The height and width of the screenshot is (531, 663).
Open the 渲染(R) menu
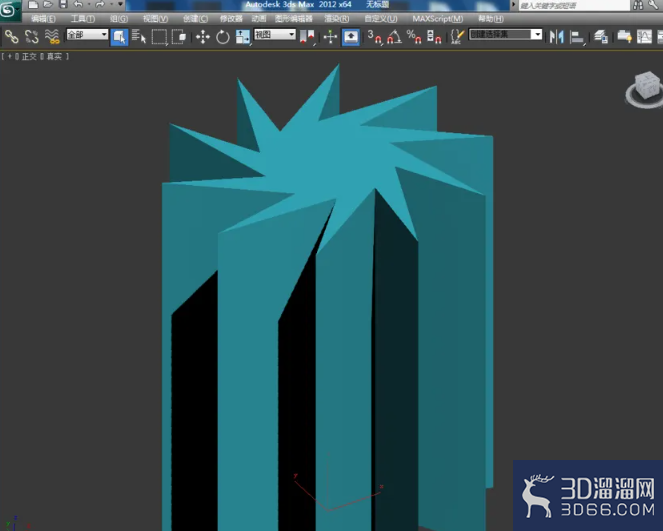pos(337,19)
